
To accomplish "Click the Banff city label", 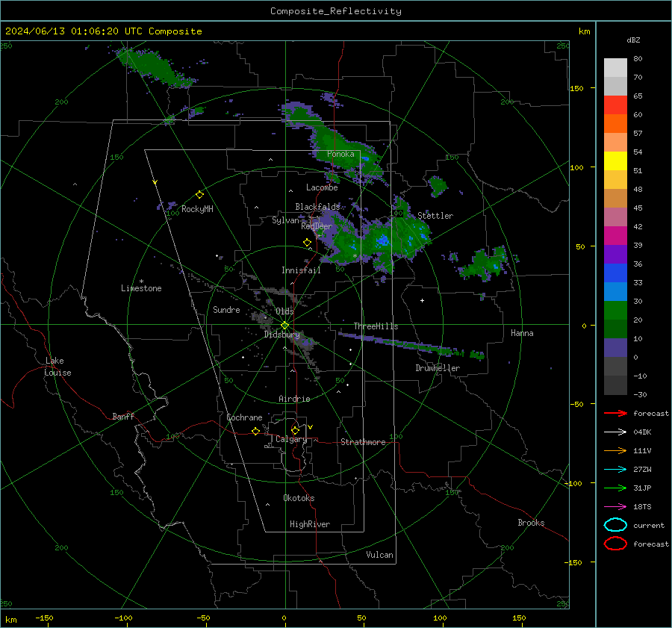I will [x=123, y=416].
